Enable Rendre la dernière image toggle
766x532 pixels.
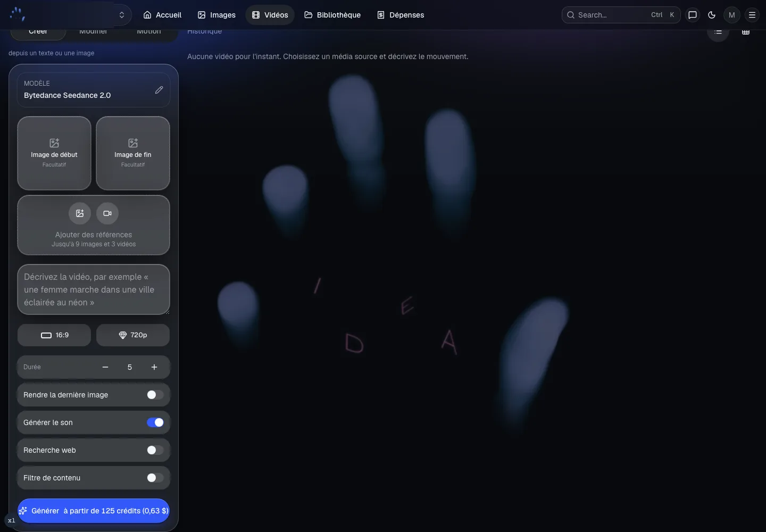tap(155, 395)
